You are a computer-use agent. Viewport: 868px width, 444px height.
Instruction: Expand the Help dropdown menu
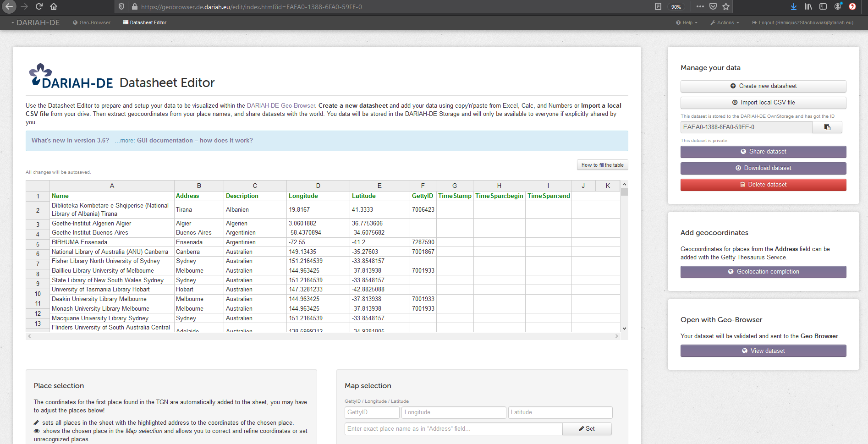pos(687,22)
